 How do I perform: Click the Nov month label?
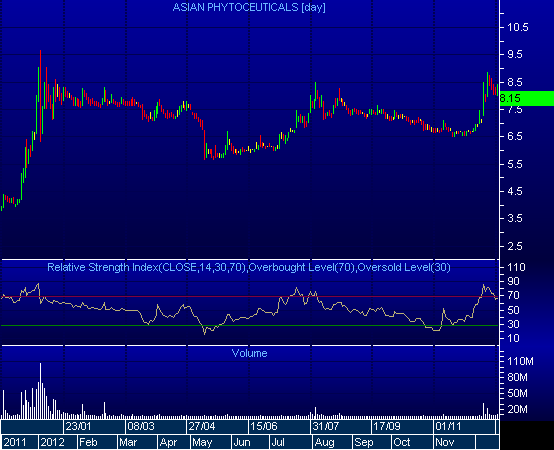pos(444,442)
